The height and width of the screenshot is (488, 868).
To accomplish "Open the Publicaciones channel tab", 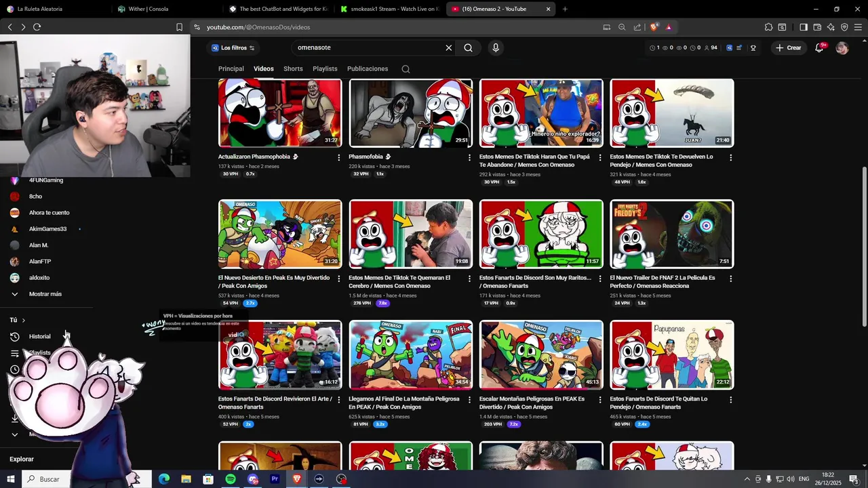I will coord(368,68).
